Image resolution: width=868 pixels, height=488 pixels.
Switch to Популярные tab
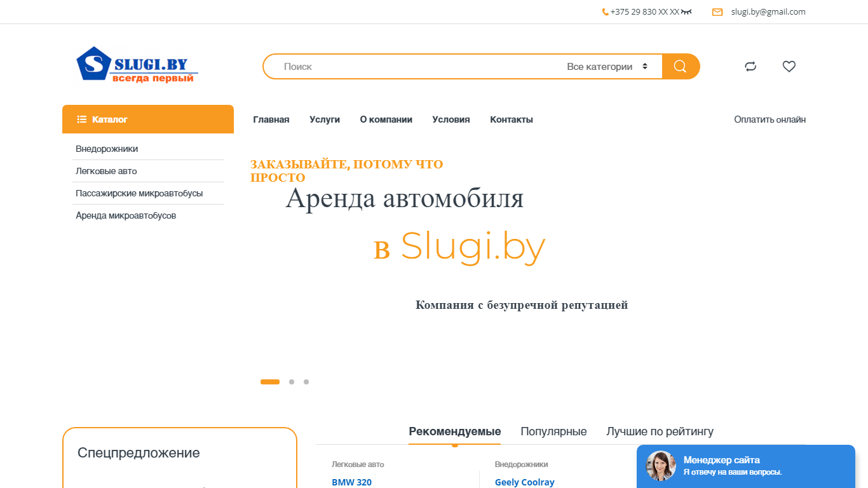coord(553,431)
